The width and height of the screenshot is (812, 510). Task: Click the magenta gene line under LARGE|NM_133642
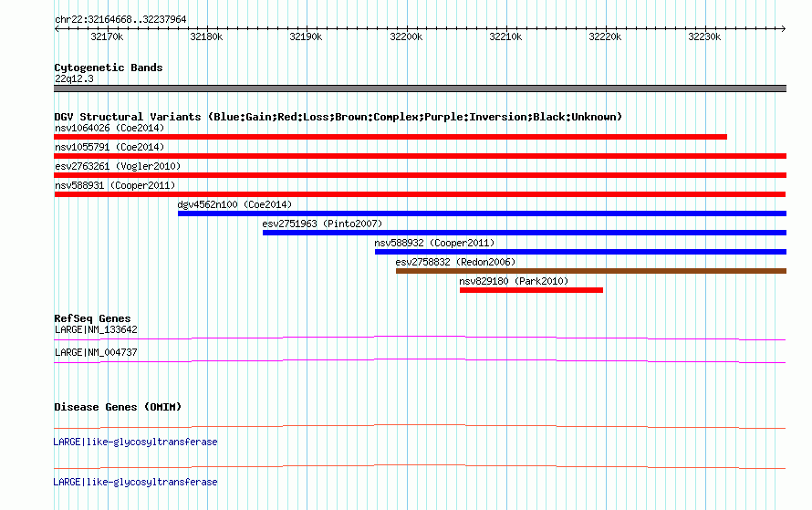click(420, 338)
